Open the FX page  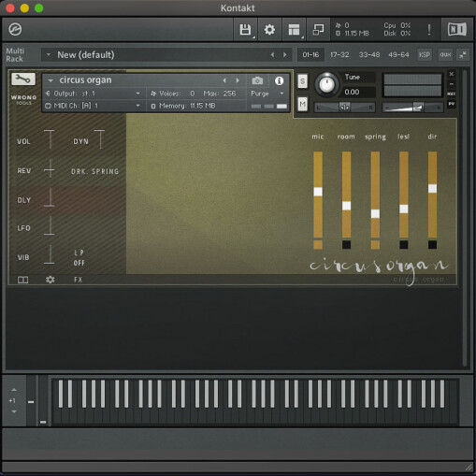78,280
